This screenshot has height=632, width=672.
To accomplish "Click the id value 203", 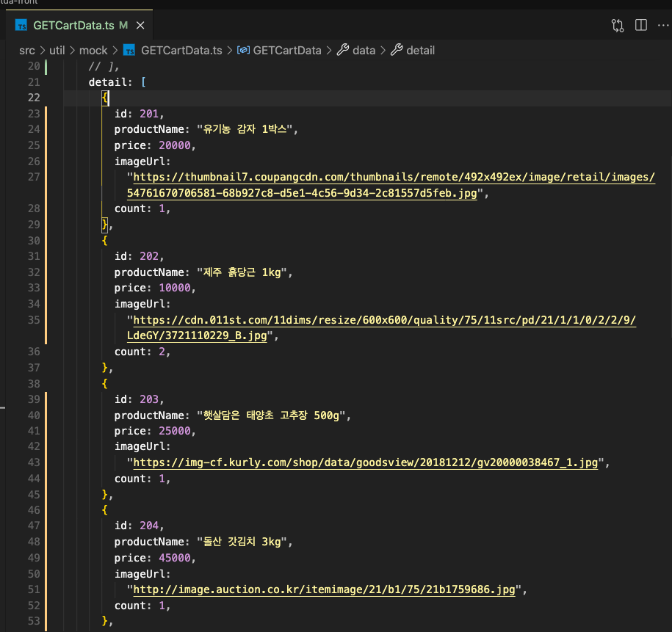I will (x=149, y=400).
